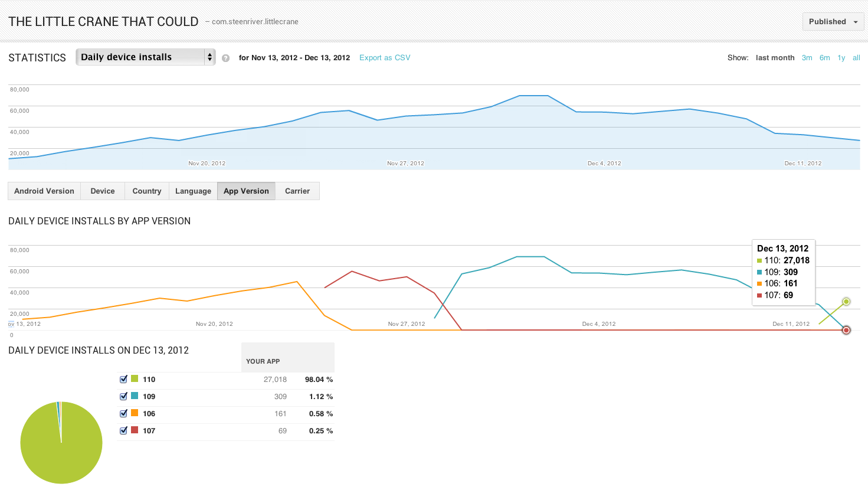Viewport: 868px width, 490px height.
Task: Click the red 107 legend swatch
Action: [x=135, y=430]
